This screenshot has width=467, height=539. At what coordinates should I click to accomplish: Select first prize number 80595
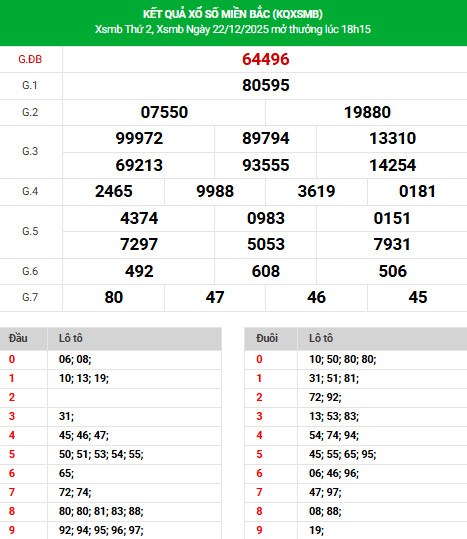pyautogui.click(x=266, y=85)
